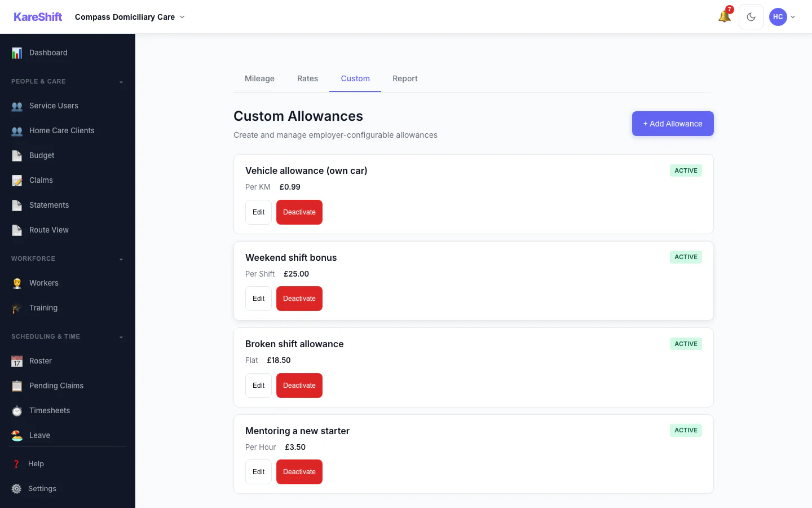Deactivate the Vehicle allowance (own car)
This screenshot has height=508, width=812.
click(299, 212)
